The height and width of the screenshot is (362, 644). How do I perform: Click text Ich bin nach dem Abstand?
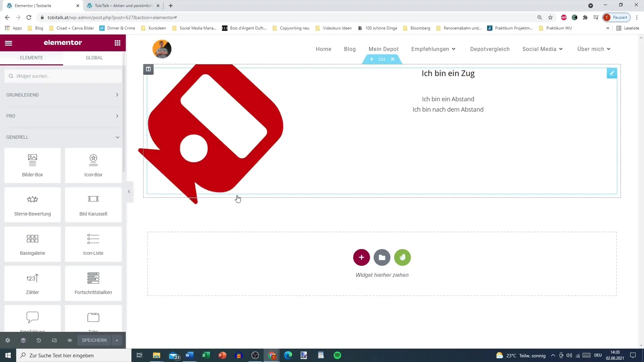point(448,110)
